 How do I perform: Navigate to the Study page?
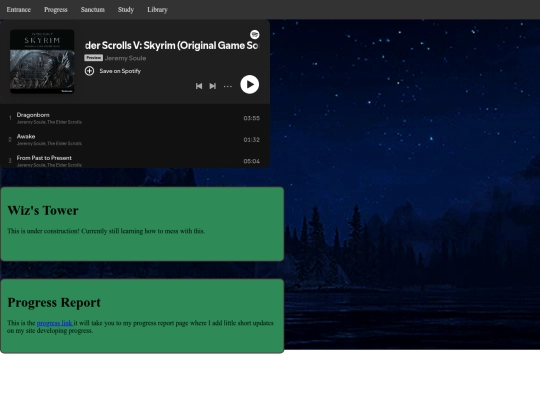[x=126, y=10]
